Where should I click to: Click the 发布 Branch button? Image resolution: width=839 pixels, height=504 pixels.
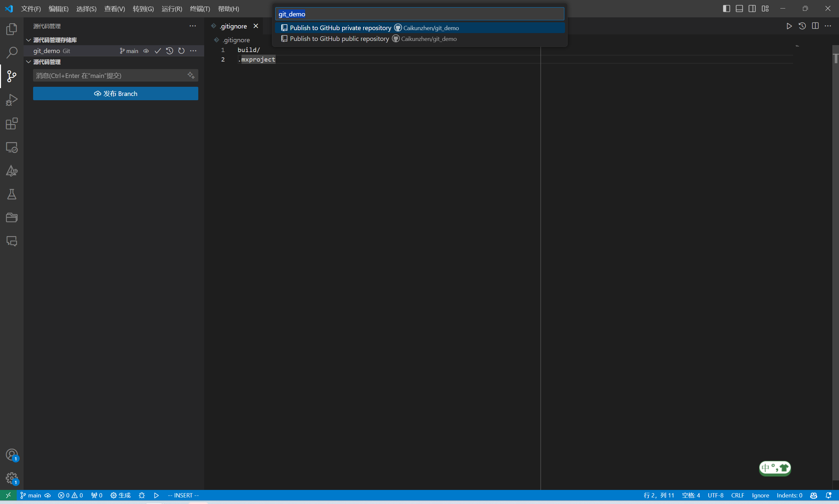(116, 94)
